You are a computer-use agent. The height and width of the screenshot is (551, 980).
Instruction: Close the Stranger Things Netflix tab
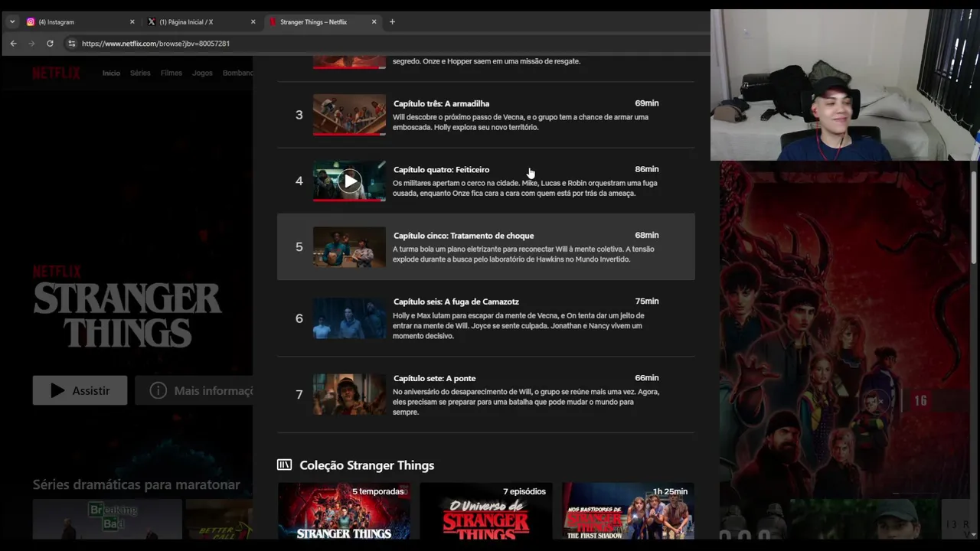pyautogui.click(x=374, y=22)
